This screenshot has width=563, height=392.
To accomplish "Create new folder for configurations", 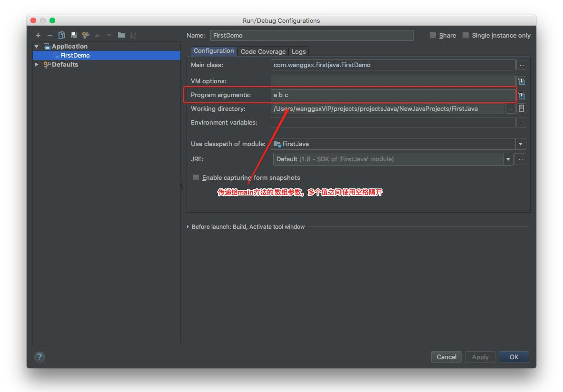I will click(121, 35).
